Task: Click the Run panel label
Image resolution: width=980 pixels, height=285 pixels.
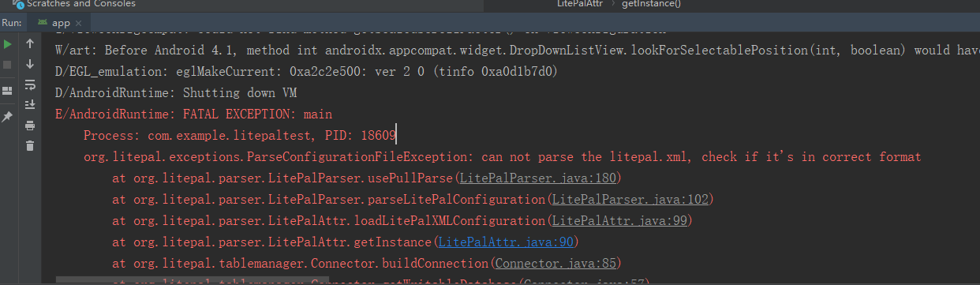Action: point(11,23)
